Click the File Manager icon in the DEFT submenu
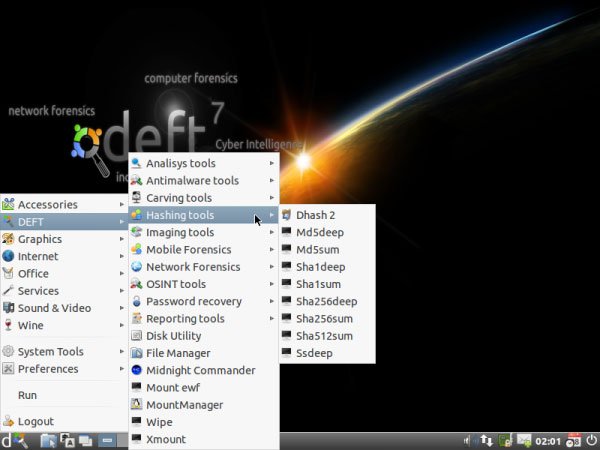 coord(136,353)
